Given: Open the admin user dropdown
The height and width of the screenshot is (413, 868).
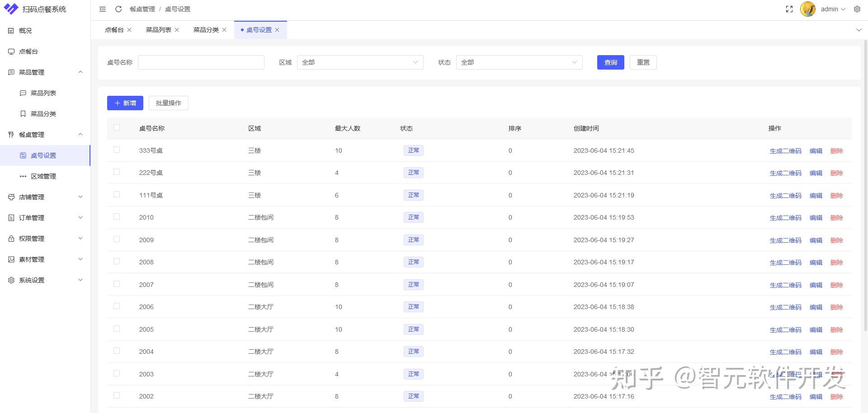Looking at the screenshot, I should 833,9.
